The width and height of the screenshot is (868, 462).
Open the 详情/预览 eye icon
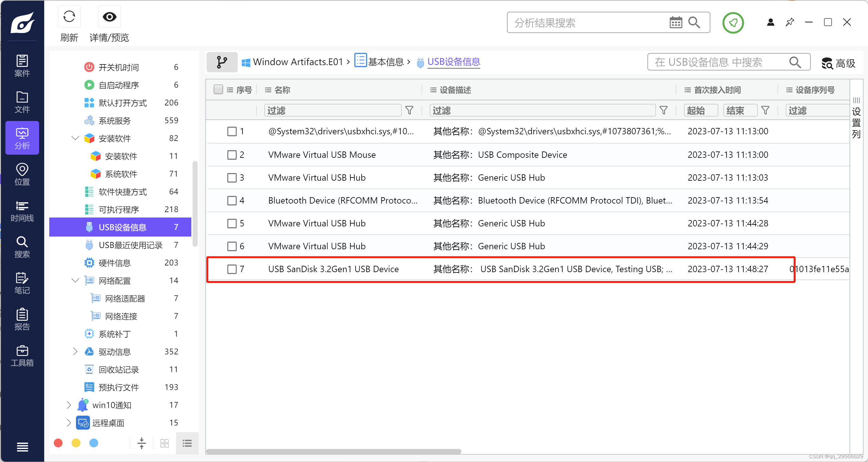point(109,17)
